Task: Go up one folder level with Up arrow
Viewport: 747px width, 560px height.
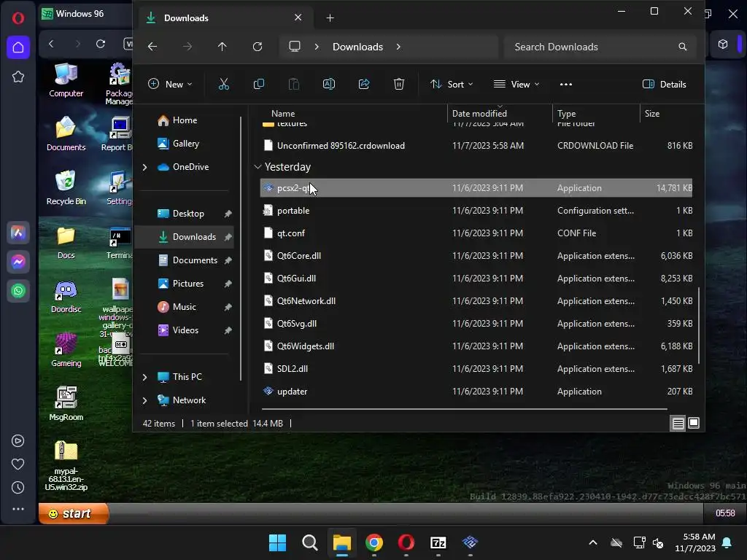Action: coord(222,47)
